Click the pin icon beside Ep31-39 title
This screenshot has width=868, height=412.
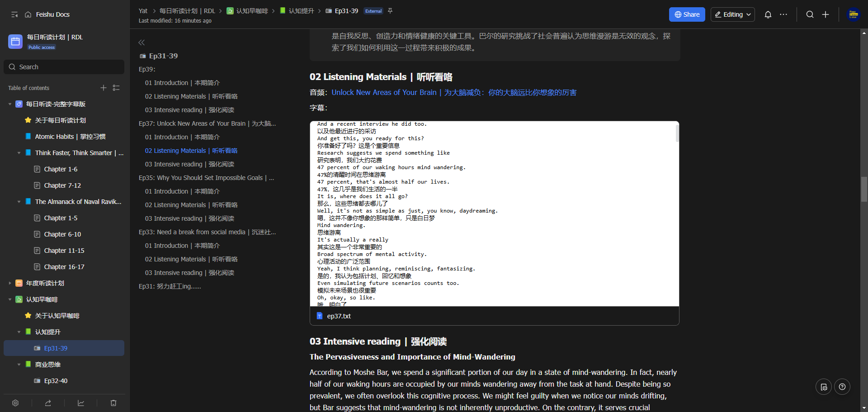pos(390,11)
